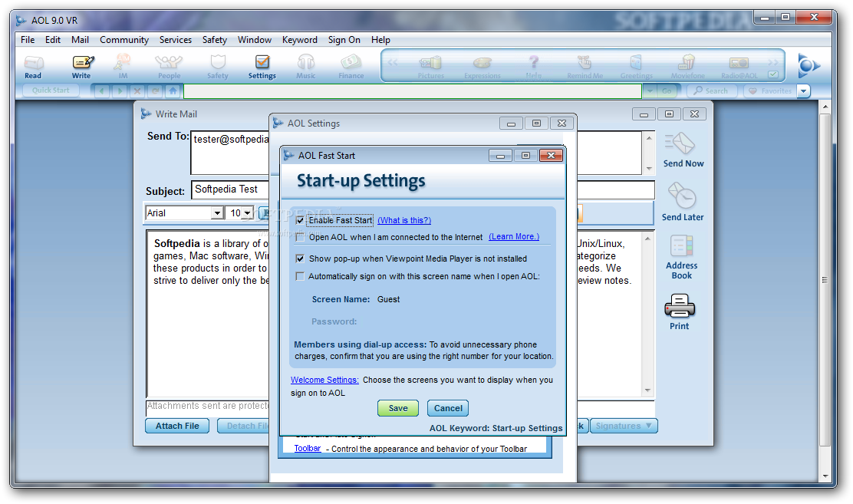Open the Services menu

tap(175, 40)
